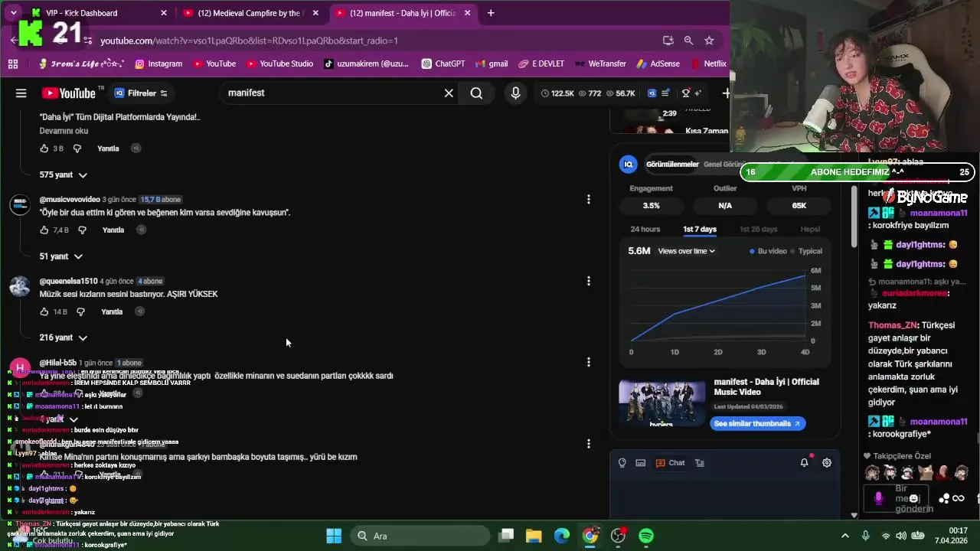Image resolution: width=980 pixels, height=551 pixels.
Task: Close the manifest - Daha İyi tab
Action: pyautogui.click(x=467, y=13)
